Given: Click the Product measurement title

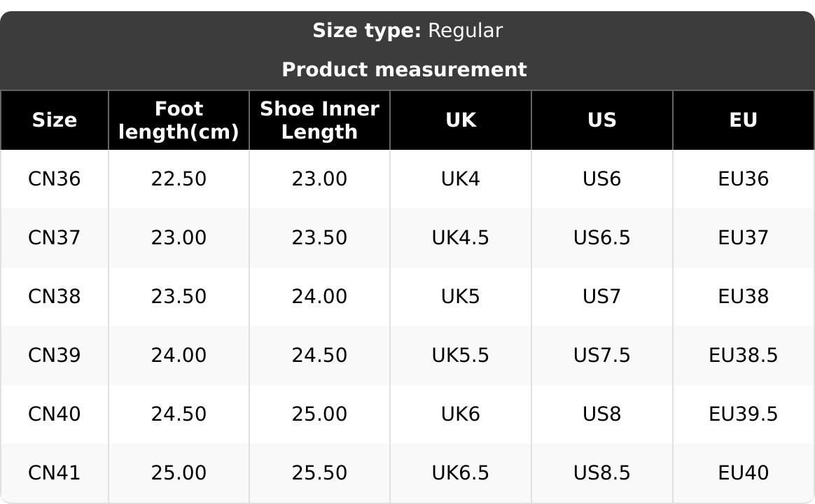Looking at the screenshot, I should click(404, 70).
